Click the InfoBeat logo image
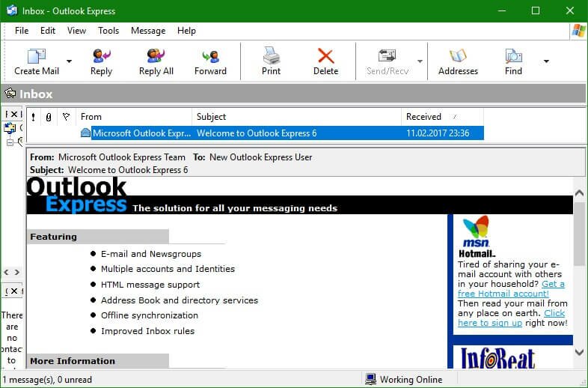 [497, 358]
